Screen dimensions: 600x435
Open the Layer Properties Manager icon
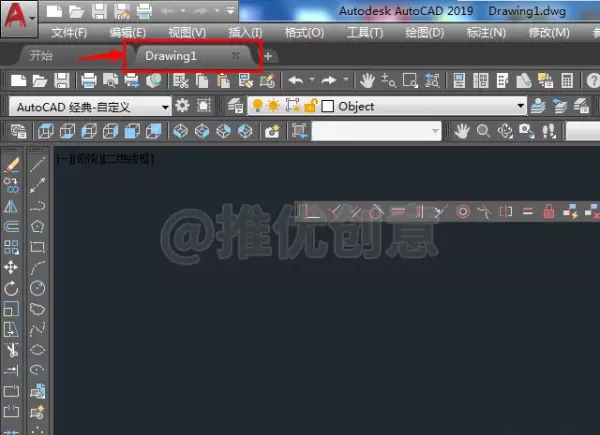[235, 106]
